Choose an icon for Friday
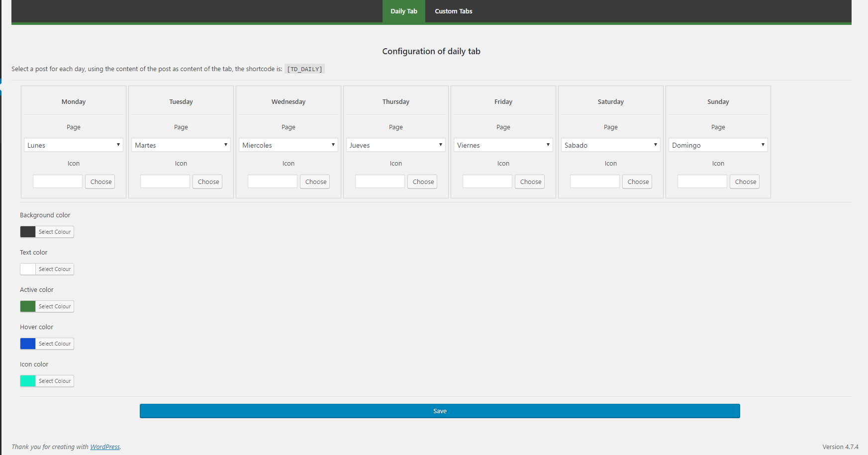The width and height of the screenshot is (868, 455). coord(530,182)
